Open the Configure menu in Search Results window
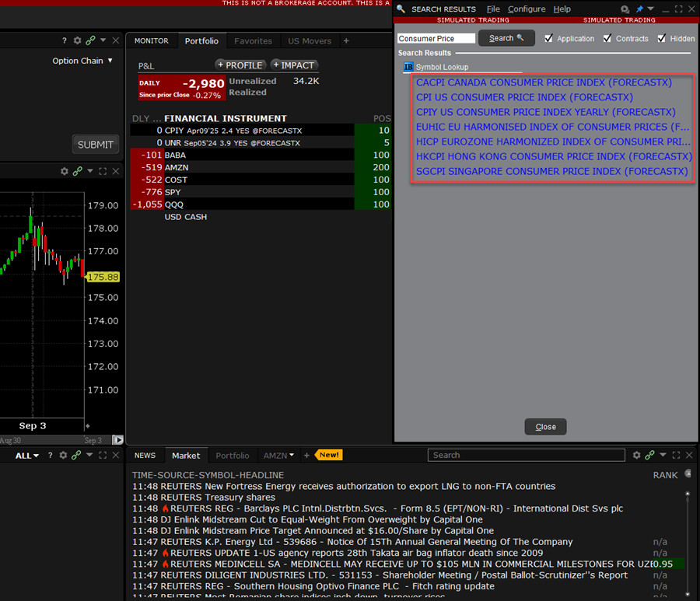This screenshot has height=601, width=700. coord(527,9)
